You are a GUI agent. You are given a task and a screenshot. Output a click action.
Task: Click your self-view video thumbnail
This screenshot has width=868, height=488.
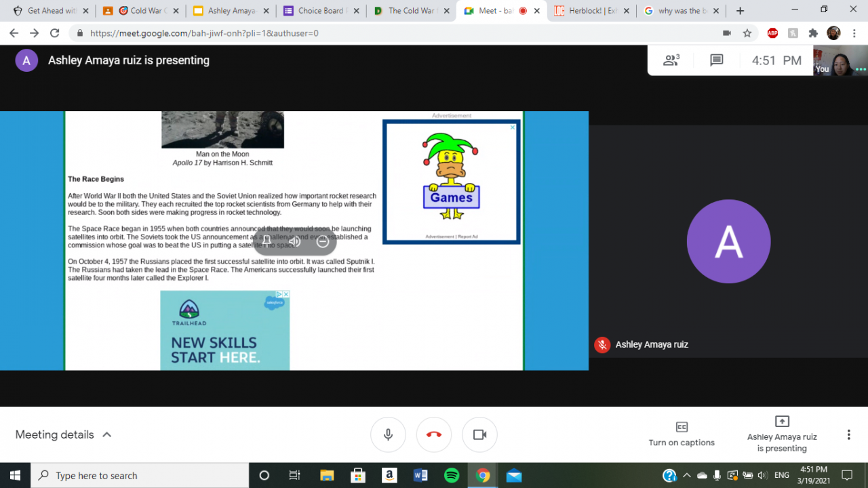pos(840,60)
